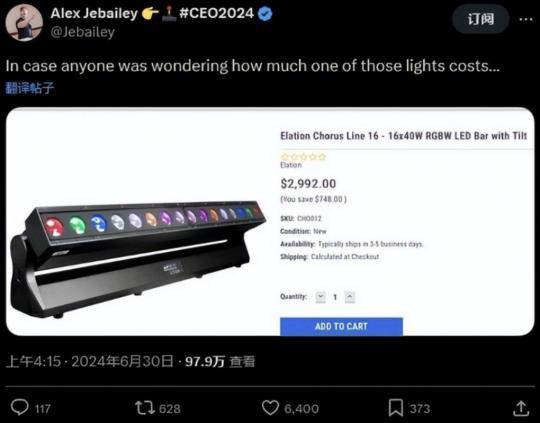This screenshot has height=423, width=540.
Task: Open the Elation brand link
Action: pos(291,165)
